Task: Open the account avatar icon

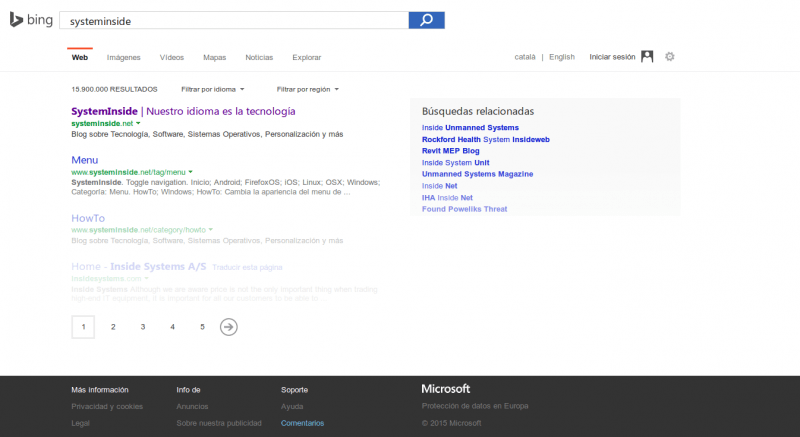Action: pyautogui.click(x=647, y=57)
